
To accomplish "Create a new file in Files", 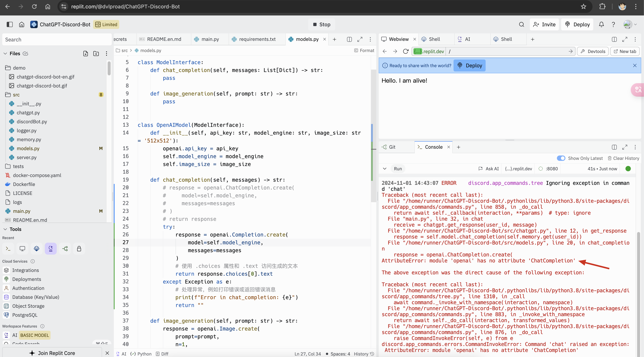I will [85, 54].
